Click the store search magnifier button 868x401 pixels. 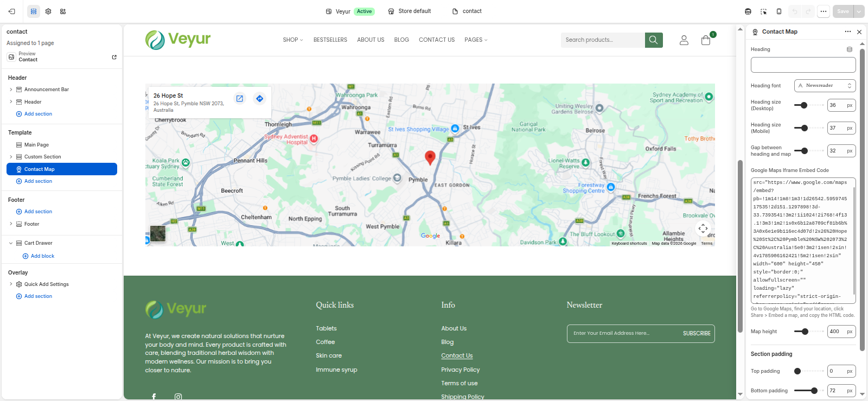[x=654, y=40]
